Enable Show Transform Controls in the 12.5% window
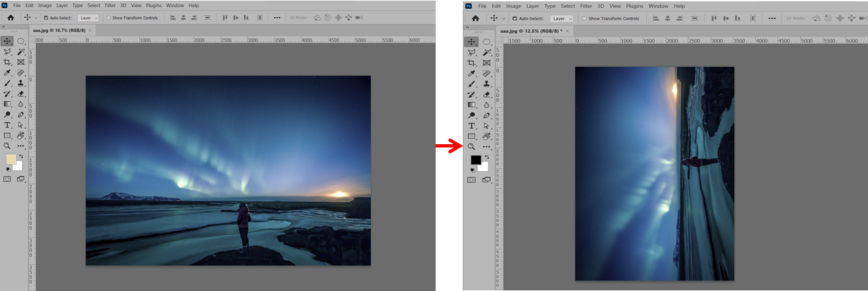 pyautogui.click(x=584, y=19)
